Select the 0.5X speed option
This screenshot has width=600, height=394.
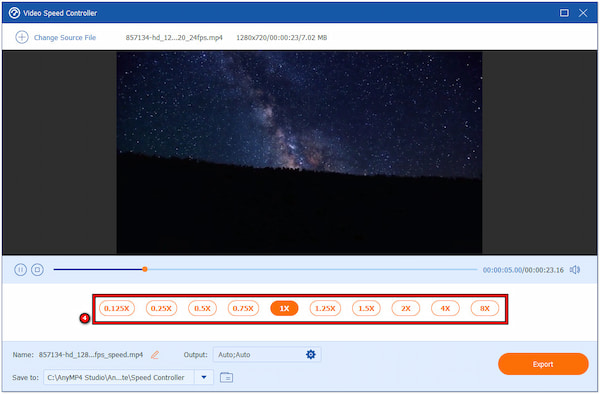(x=202, y=308)
